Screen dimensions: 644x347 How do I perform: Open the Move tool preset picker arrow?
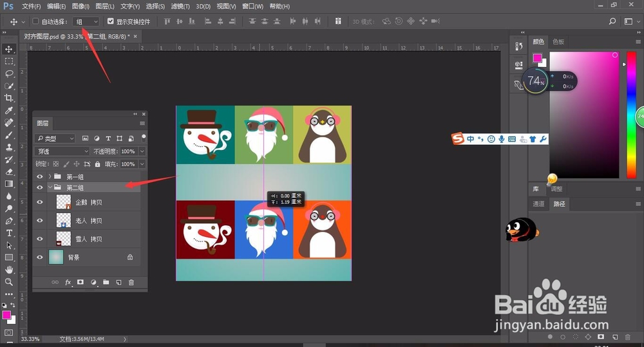coord(23,21)
